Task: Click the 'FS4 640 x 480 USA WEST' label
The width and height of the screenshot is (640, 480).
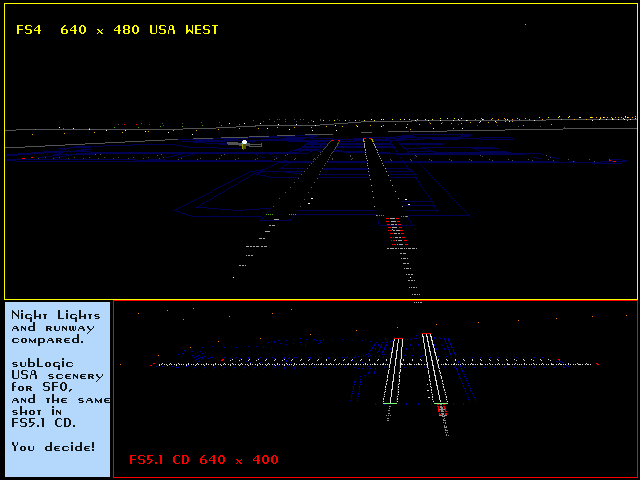Action: click(x=117, y=30)
